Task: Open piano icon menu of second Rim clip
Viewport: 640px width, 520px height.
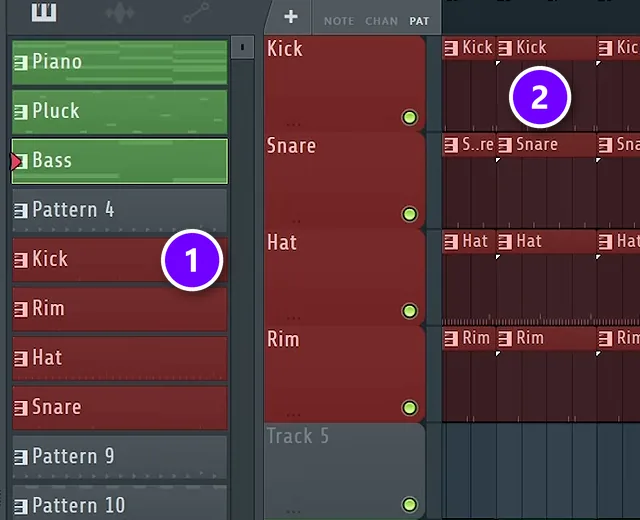Action: coord(505,338)
